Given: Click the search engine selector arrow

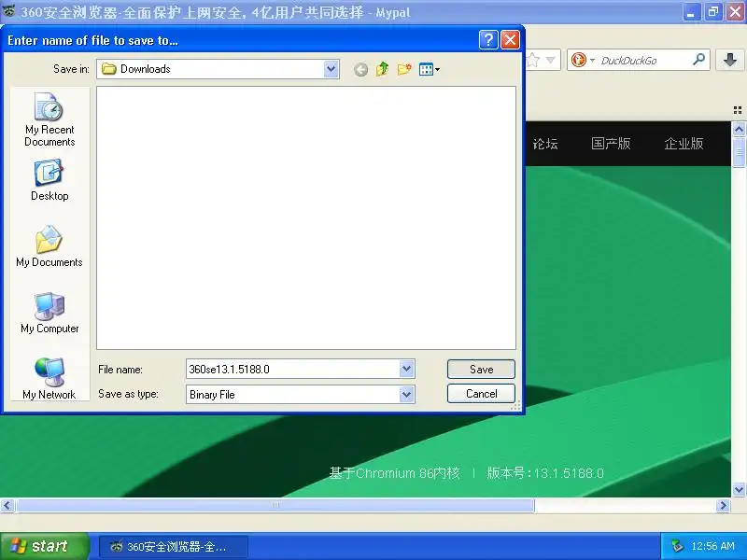Looking at the screenshot, I should [593, 61].
